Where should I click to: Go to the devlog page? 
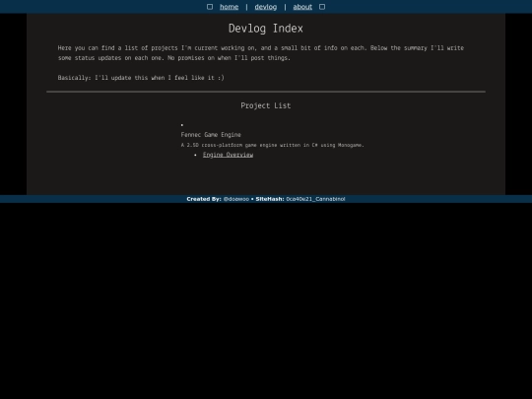(266, 7)
